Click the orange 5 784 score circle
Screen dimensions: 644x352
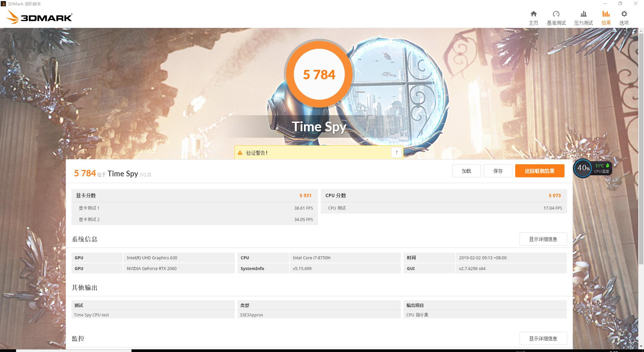tap(319, 74)
